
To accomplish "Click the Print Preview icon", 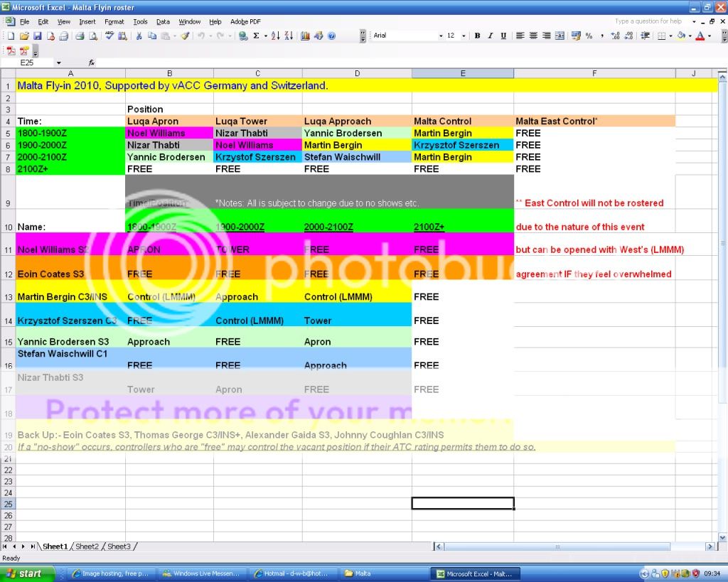I will 94,36.
